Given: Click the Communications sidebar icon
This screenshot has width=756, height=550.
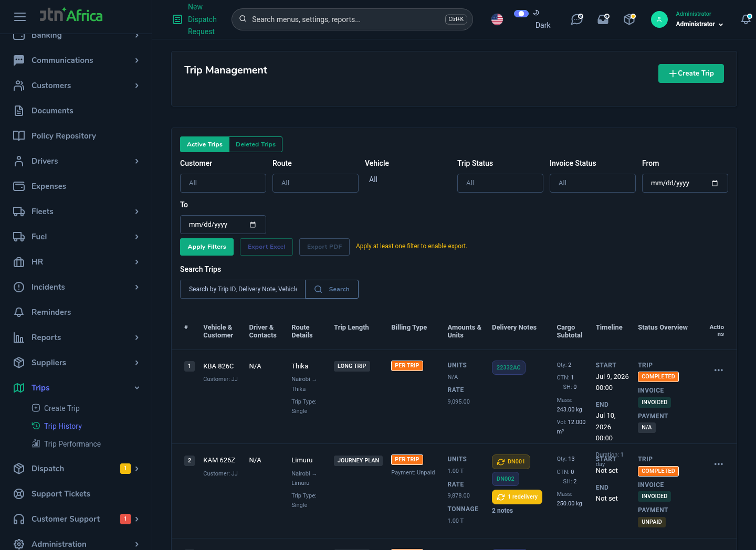Looking at the screenshot, I should click(19, 60).
